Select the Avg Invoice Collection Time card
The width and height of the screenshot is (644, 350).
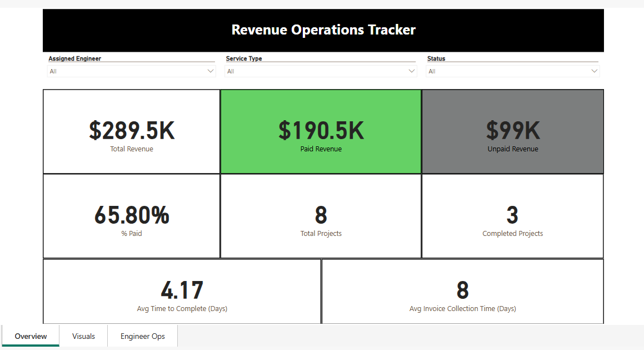pos(462,292)
